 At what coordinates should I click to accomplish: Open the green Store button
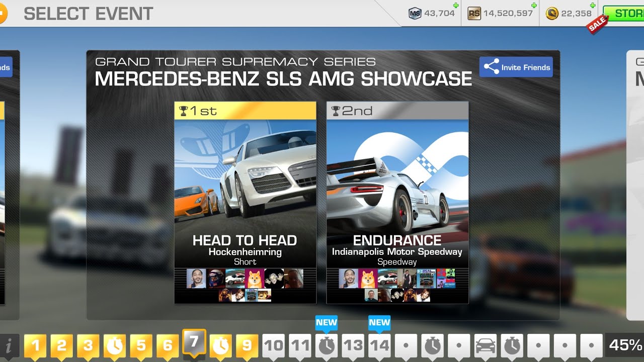tap(623, 14)
